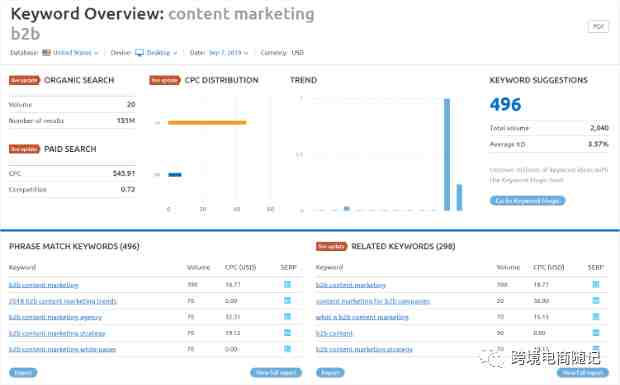The image size is (620, 385).
Task: Go to Keyword Magic tool button
Action: 527,200
